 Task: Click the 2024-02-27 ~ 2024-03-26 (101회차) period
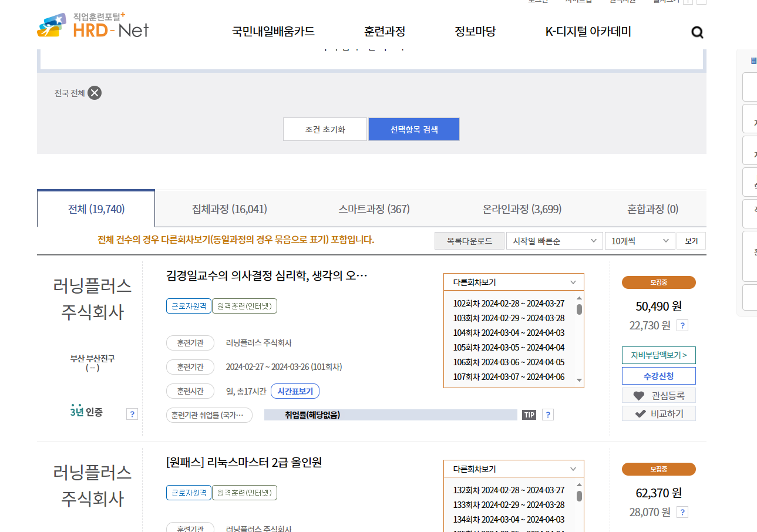coord(284,367)
